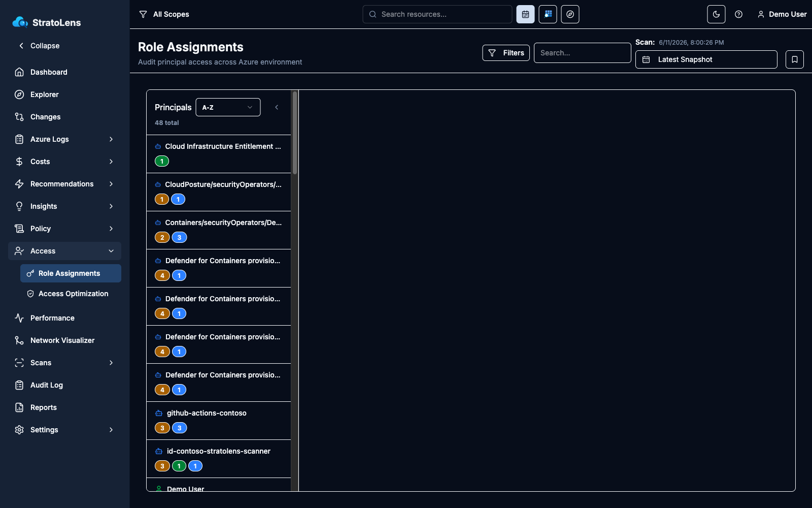Click the Settings gear icon
Image resolution: width=812 pixels, height=508 pixels.
point(19,430)
